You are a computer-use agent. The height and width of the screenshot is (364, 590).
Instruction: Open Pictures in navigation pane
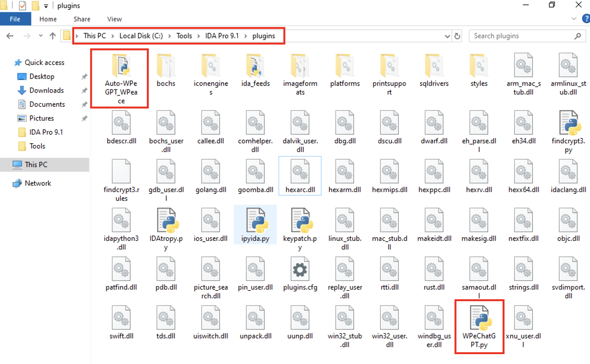point(42,118)
